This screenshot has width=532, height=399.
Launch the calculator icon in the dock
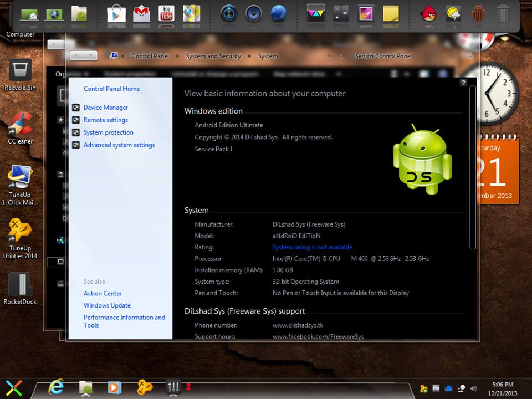[x=341, y=13]
